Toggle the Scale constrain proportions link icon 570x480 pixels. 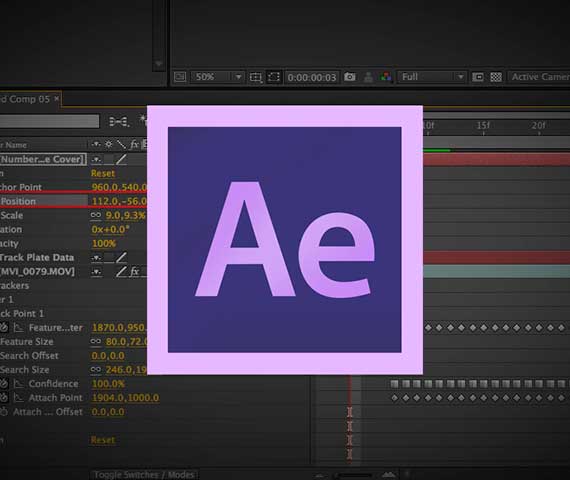[x=96, y=215]
